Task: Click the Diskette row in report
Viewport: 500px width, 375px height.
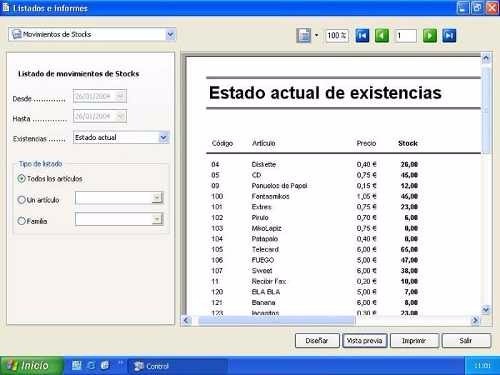Action: tap(314, 164)
